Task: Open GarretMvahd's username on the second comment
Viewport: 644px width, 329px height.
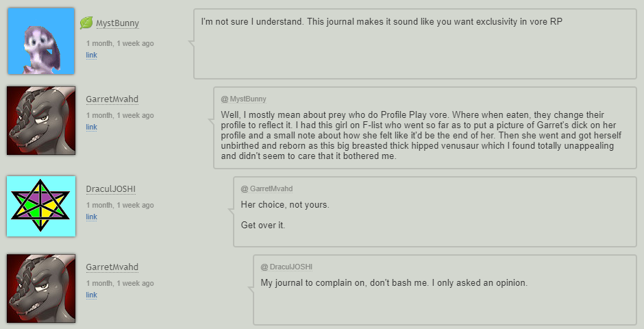Action: click(x=112, y=99)
